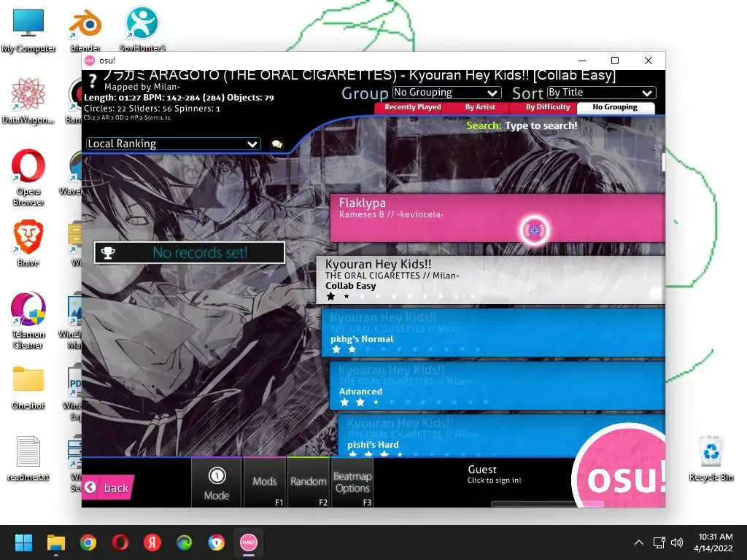
Task: Select the No Grouping tab
Action: 615,108
